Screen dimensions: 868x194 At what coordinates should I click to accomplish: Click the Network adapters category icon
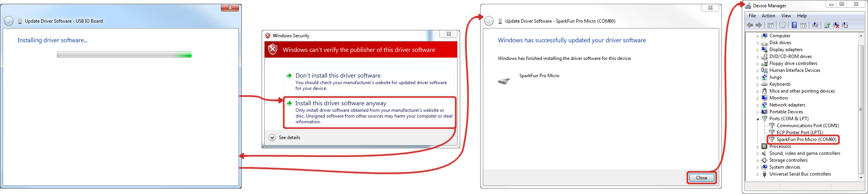[765, 105]
